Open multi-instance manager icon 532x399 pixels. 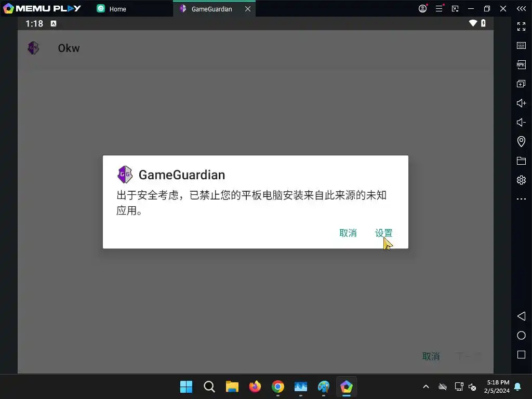[521, 84]
